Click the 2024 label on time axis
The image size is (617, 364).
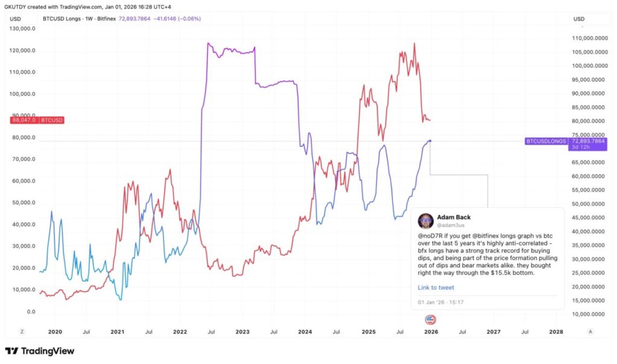click(305, 331)
